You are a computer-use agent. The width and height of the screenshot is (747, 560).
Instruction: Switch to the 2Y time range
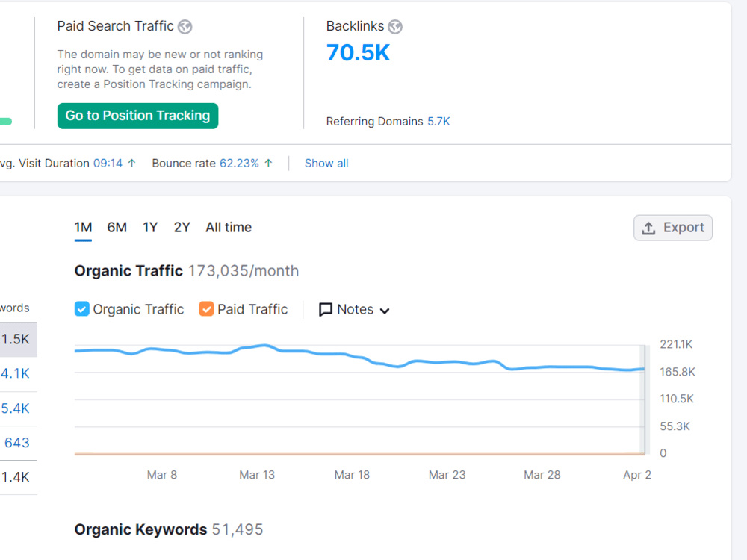[x=182, y=228]
